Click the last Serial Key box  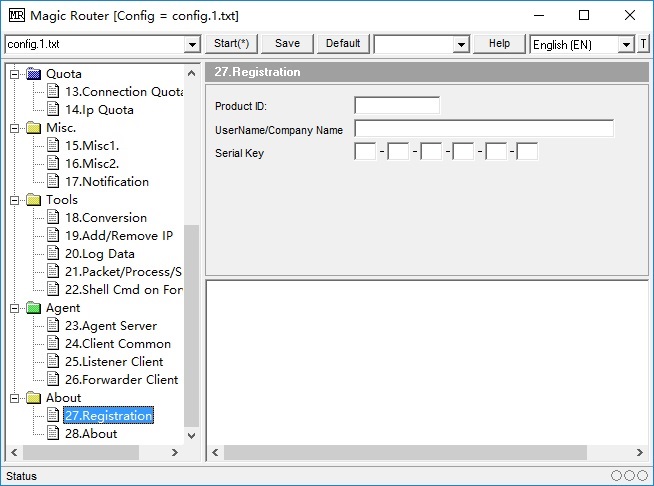point(527,151)
